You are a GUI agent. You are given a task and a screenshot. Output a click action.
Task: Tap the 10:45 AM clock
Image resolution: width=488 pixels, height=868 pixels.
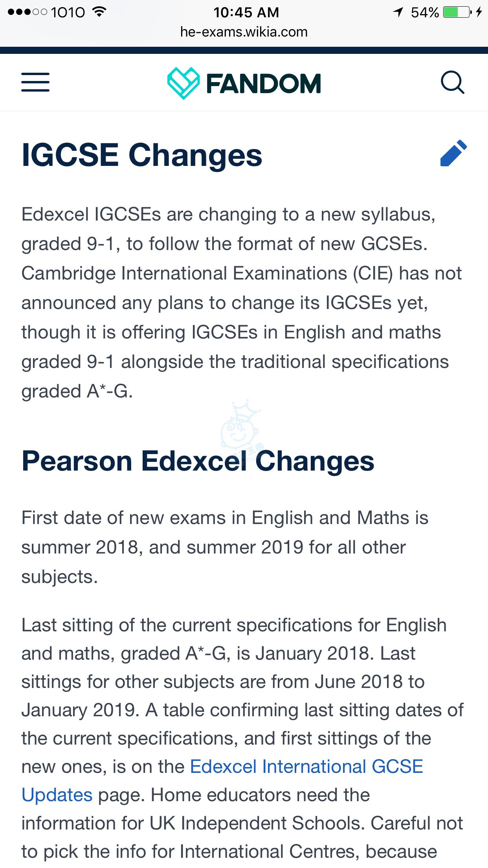pos(246,12)
